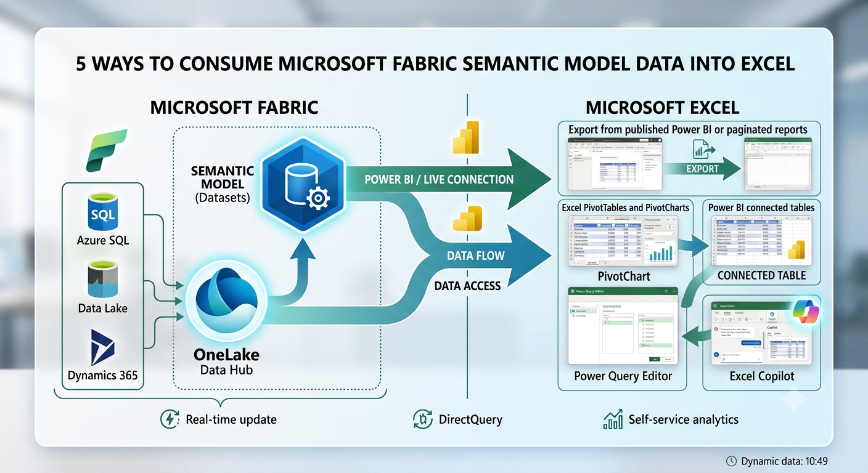Viewport: 868px width, 473px height.
Task: Click the 'Excel Copilot' caption
Action: tap(762, 376)
